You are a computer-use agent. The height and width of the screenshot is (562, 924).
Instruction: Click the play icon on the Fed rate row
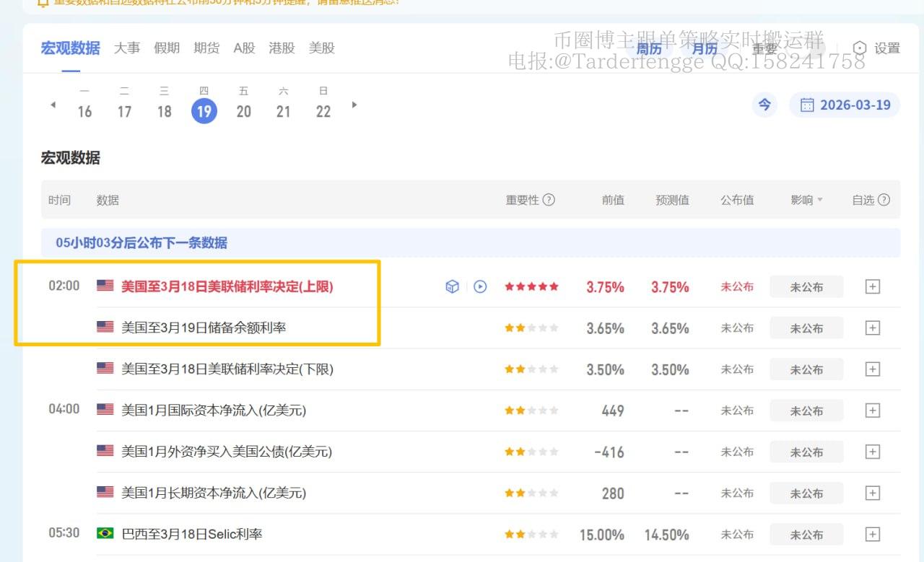[480, 286]
